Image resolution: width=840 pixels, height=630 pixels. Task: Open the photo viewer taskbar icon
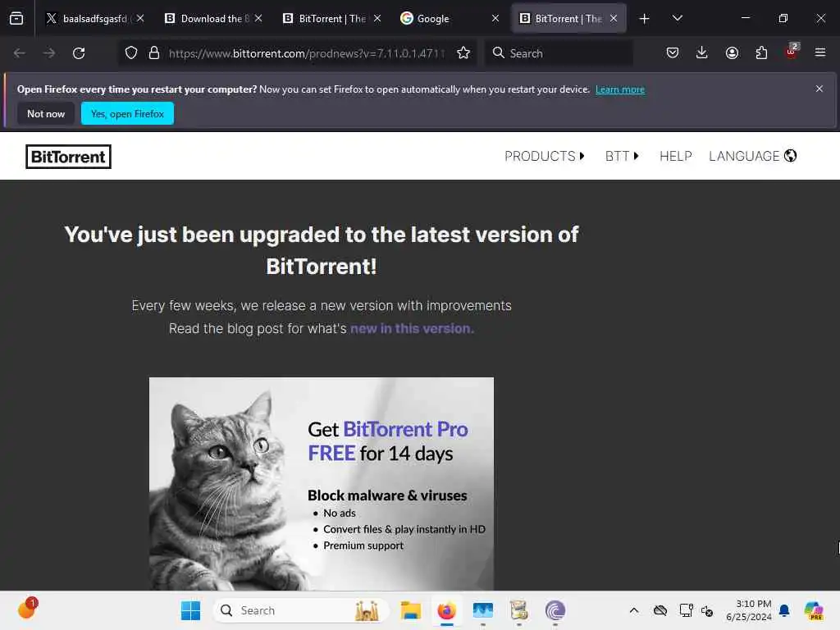[482, 610]
